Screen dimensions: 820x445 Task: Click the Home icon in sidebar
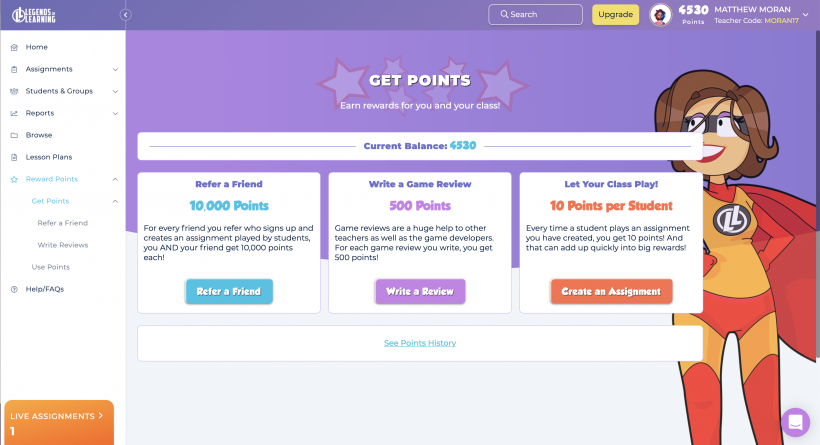tap(14, 47)
